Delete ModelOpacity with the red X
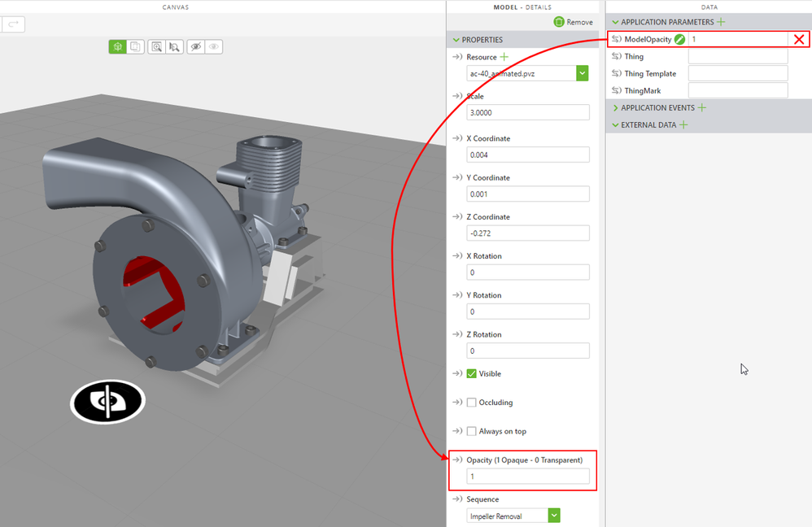This screenshot has width=812, height=527. coord(799,39)
